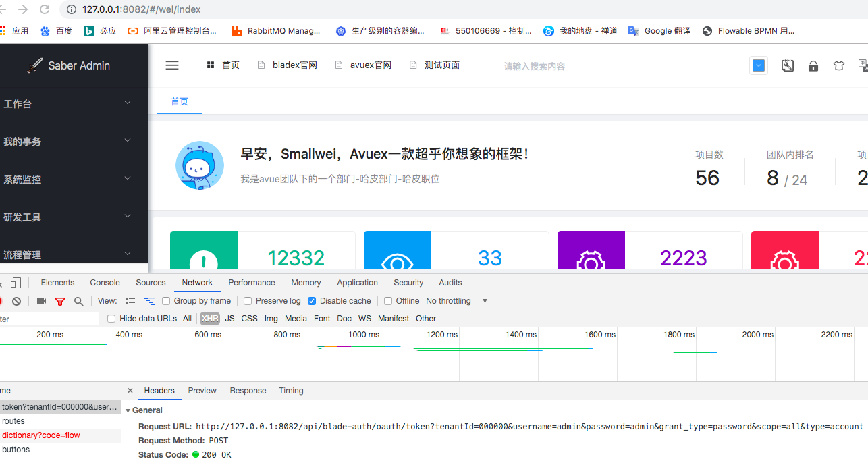The width and height of the screenshot is (868, 463).
Task: Toggle capture screenshots camera icon
Action: tap(41, 301)
